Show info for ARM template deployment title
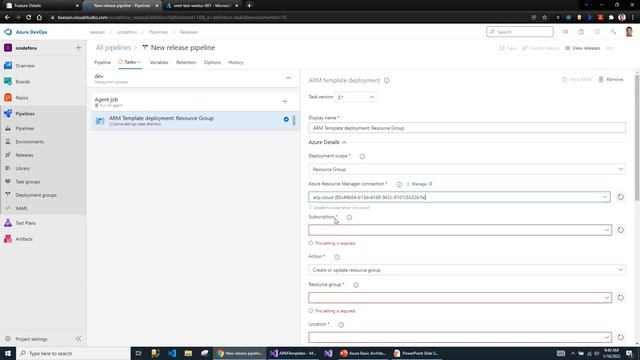 pyautogui.click(x=387, y=80)
